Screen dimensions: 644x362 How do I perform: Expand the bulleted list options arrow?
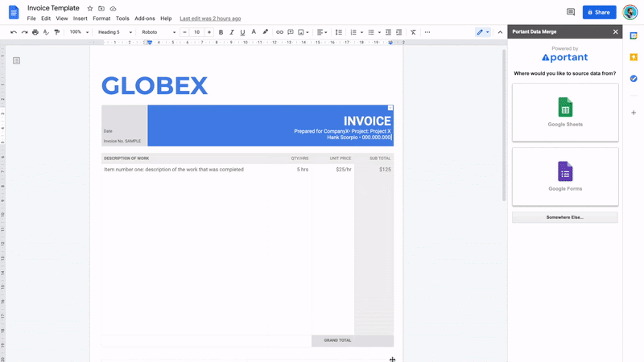379,32
